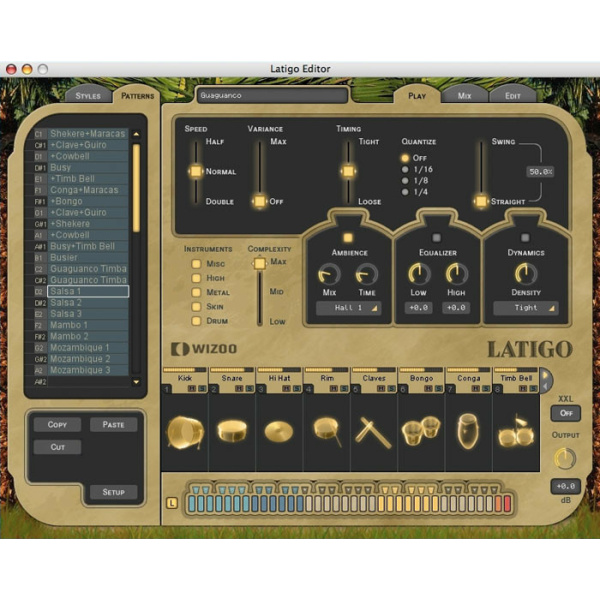Adjust the Equalizer High knob
Image resolution: width=600 pixels, height=600 pixels.
457,274
